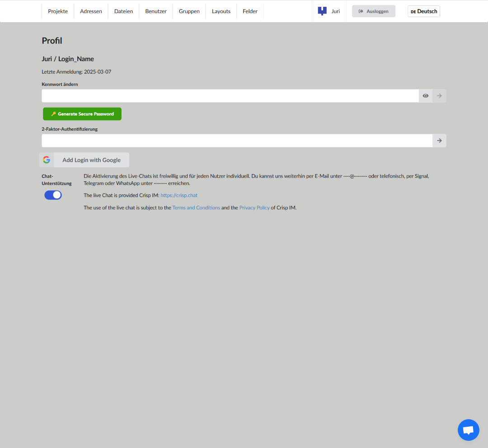Disable the Chat-Unterstützung toggle
This screenshot has width=488, height=448.
tap(53, 195)
